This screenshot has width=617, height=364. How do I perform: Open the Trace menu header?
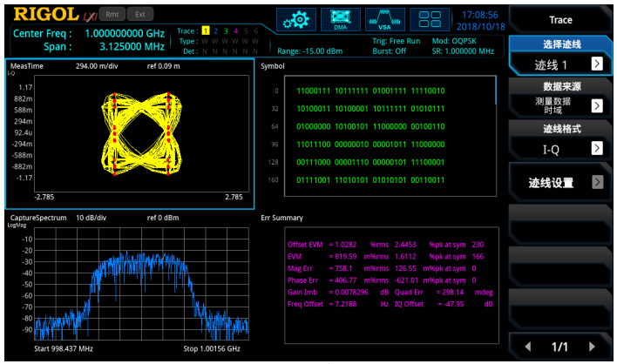560,19
